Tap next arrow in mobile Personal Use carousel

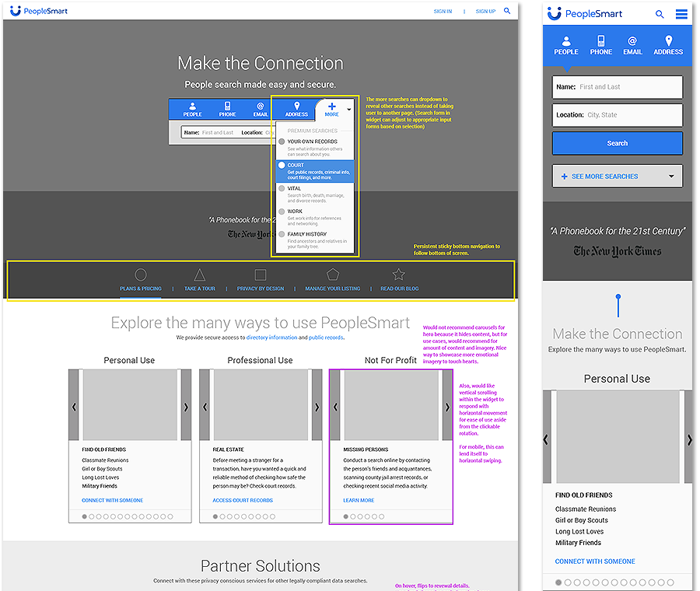pos(689,439)
